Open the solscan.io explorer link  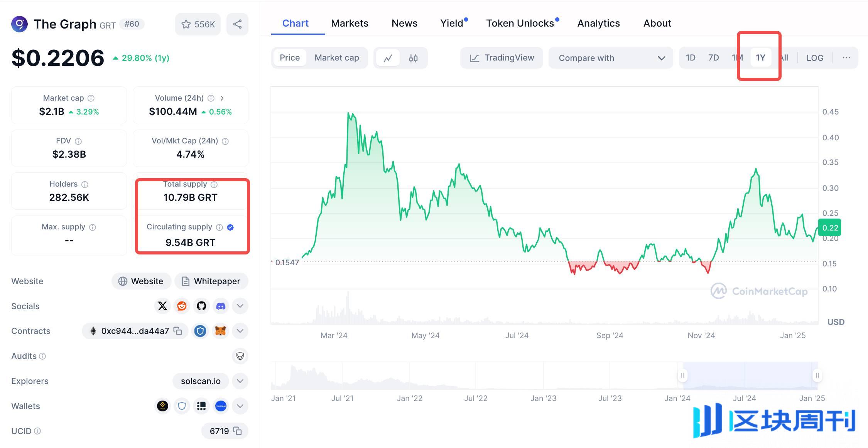(201, 381)
